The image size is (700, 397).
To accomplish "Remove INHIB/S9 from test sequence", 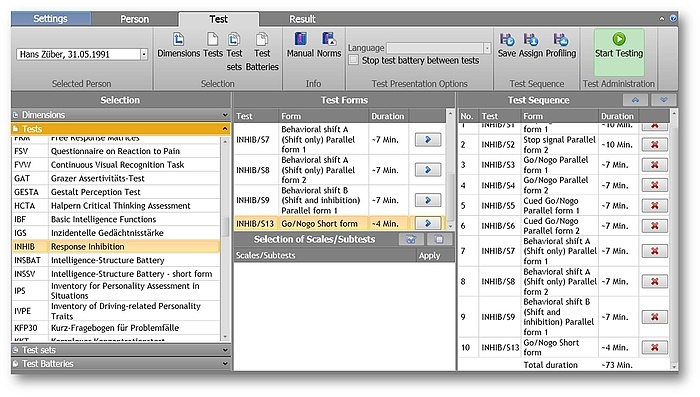I will (654, 317).
